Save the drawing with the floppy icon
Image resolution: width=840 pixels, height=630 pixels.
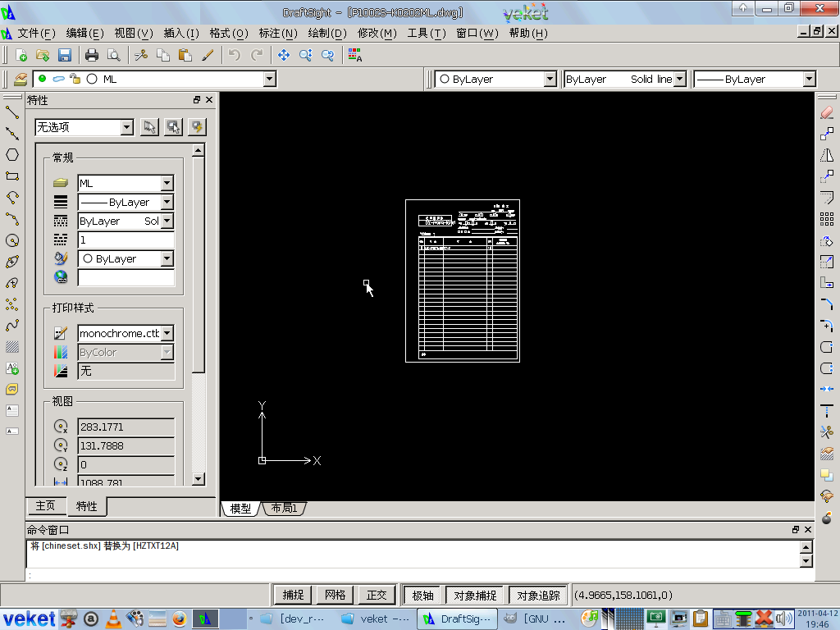click(x=65, y=55)
